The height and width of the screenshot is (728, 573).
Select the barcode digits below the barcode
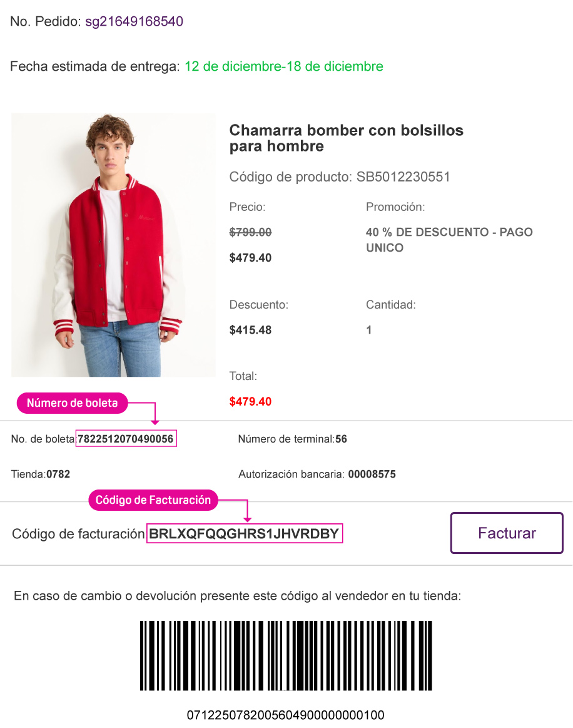(x=286, y=714)
